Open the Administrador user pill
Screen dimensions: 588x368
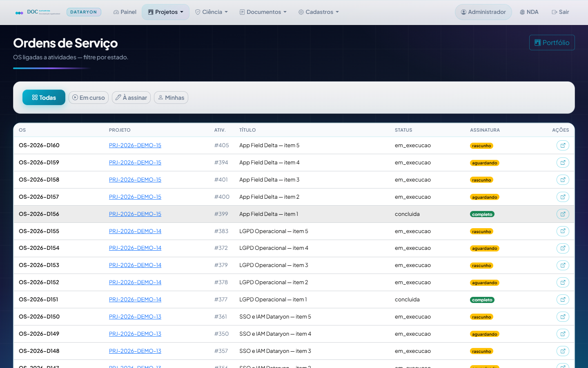pos(483,12)
